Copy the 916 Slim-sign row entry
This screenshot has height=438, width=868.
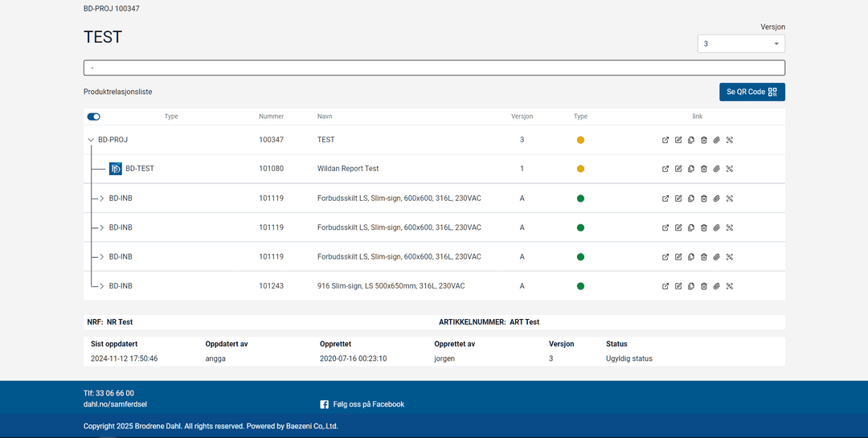(691, 286)
